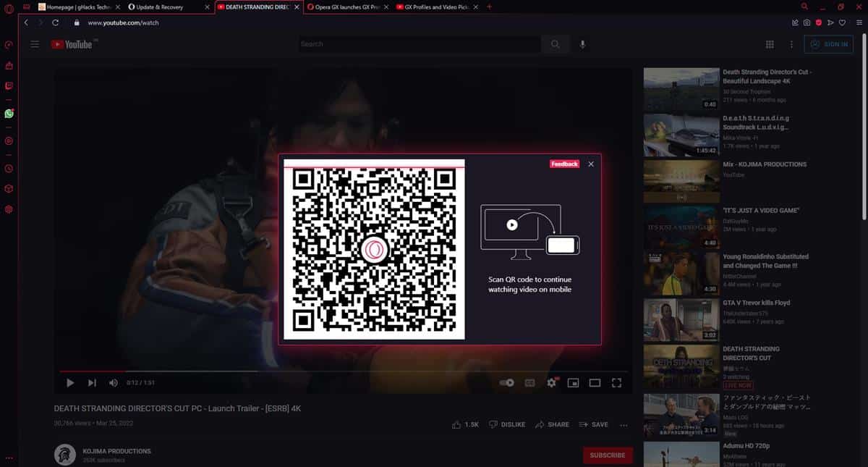Open Opera settings gear at sidebar bottom
The height and width of the screenshot is (467, 868).
pyautogui.click(x=8, y=209)
